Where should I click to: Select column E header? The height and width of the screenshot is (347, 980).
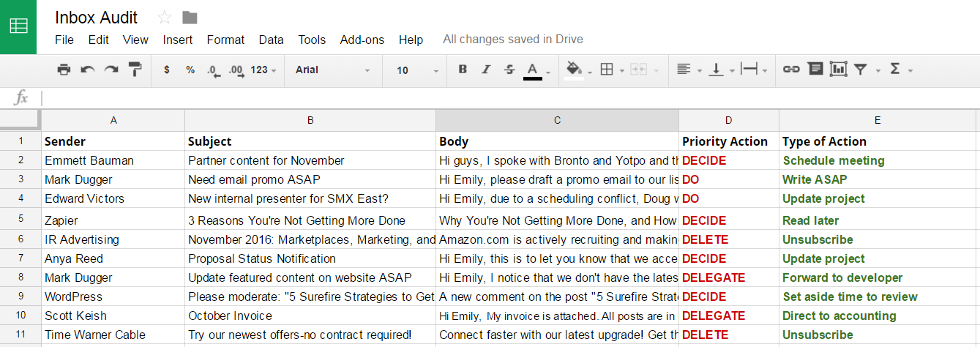coord(878,120)
